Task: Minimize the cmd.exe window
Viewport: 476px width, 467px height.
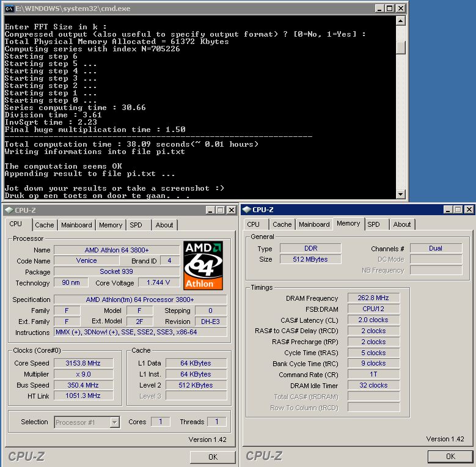Action: pyautogui.click(x=379, y=9)
